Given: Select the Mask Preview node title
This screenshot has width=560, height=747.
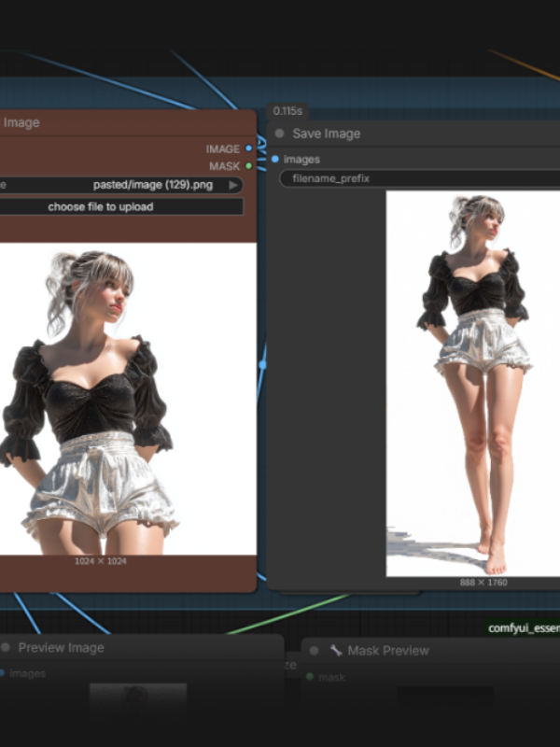Looking at the screenshot, I should pos(387,650).
